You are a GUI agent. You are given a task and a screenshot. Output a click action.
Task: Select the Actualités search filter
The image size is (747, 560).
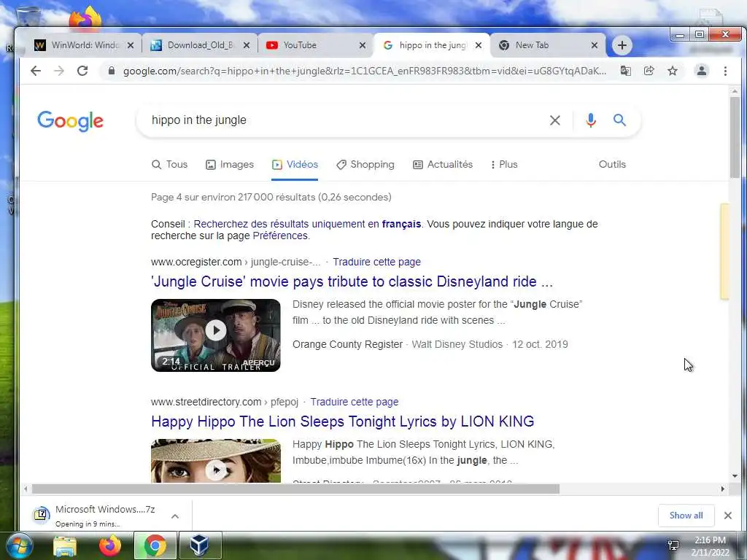click(443, 164)
